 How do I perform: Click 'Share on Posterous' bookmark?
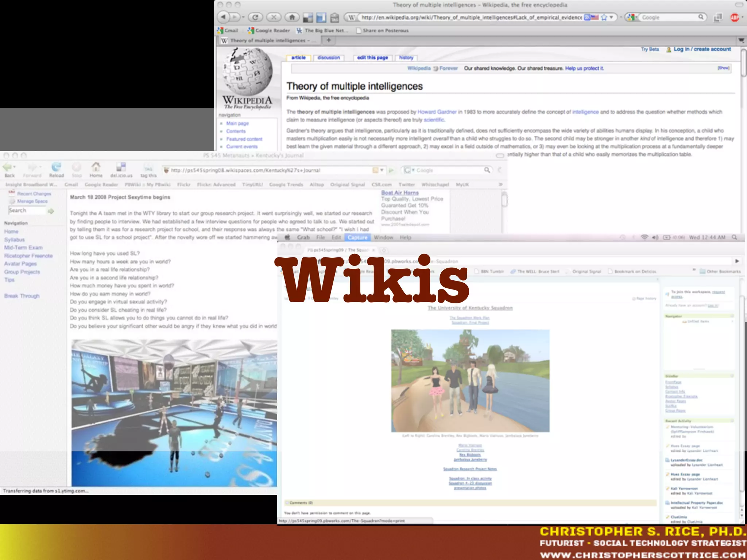click(382, 30)
